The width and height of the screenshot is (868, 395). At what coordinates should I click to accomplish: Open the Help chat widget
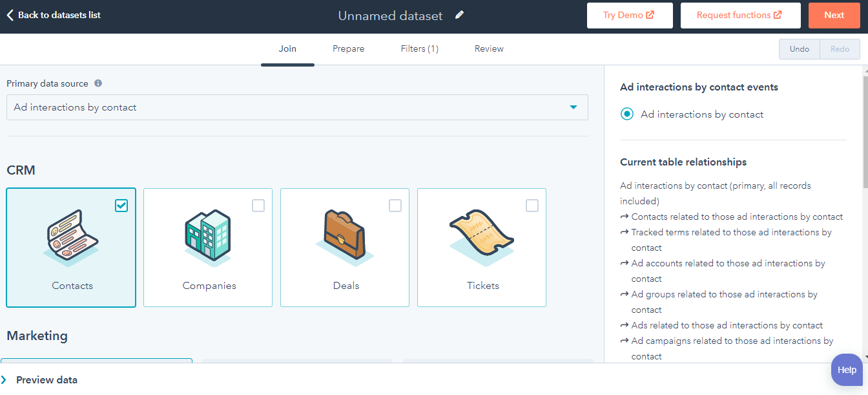pos(847,370)
